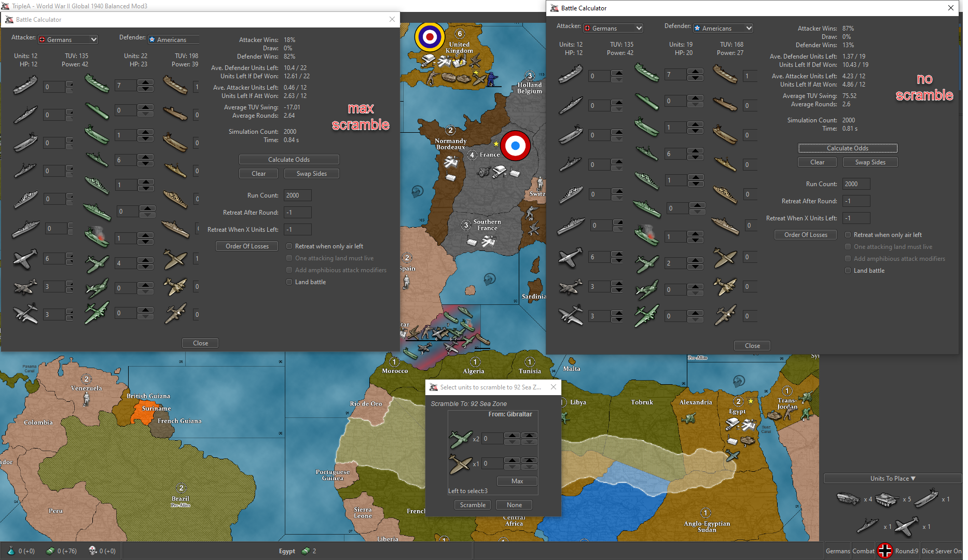Viewport: 968px width, 560px height.
Task: Click the British roundel over United Kingdom
Action: pos(430,37)
